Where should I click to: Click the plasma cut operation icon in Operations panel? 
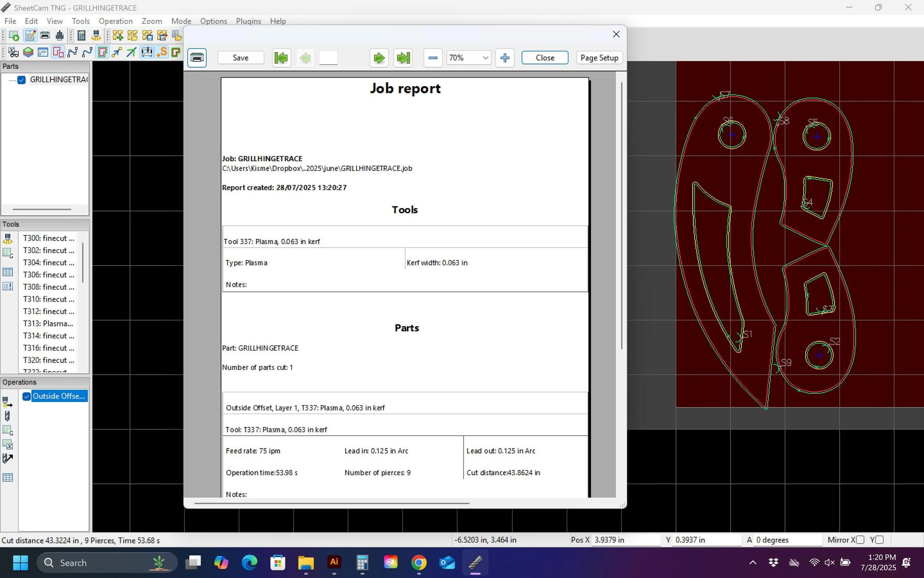[8, 402]
